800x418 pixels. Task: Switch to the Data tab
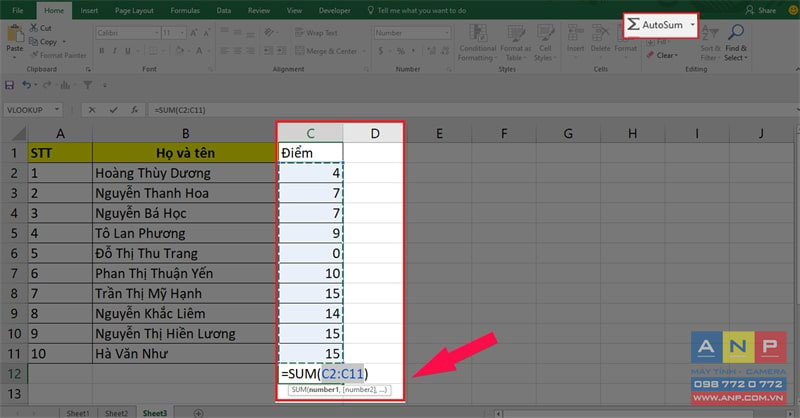[223, 10]
